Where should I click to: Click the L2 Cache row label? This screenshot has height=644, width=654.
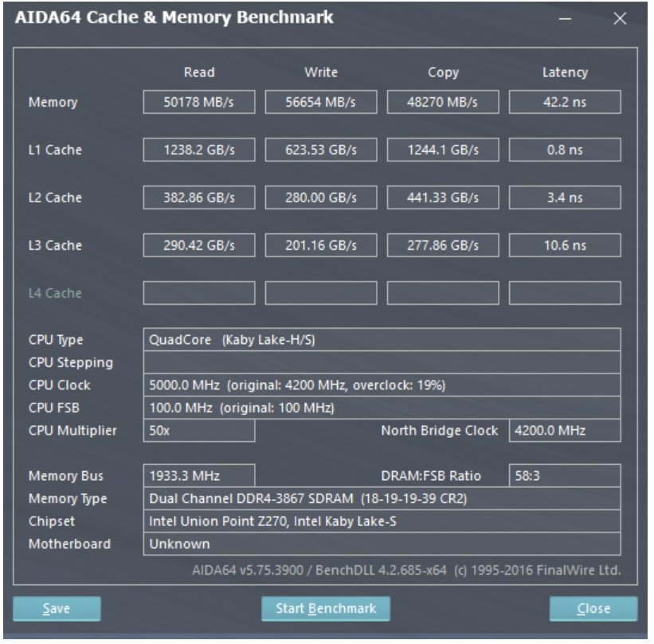pos(55,197)
